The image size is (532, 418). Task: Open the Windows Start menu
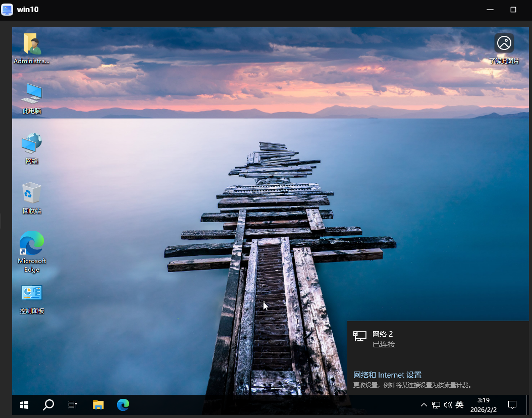click(x=24, y=404)
